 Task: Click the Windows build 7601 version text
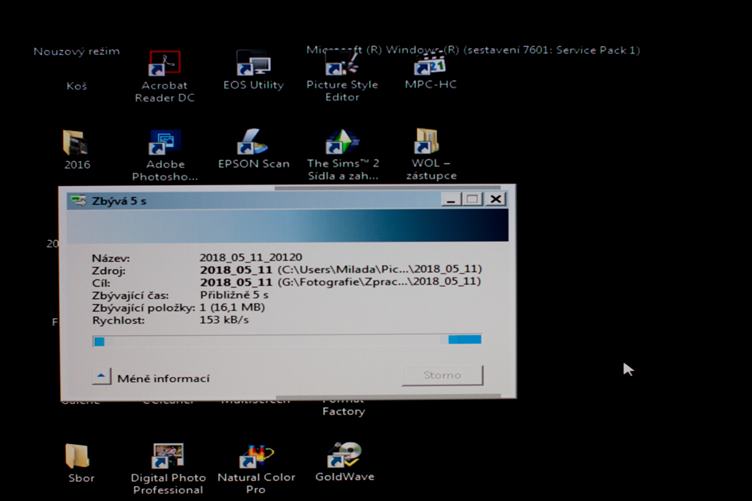click(473, 50)
